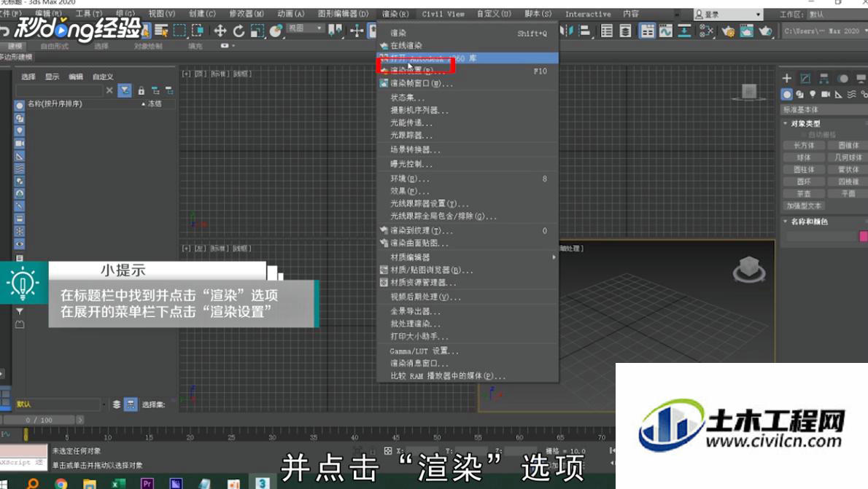Open the pink object color swatch
The height and width of the screenshot is (489, 868).
pos(863,237)
